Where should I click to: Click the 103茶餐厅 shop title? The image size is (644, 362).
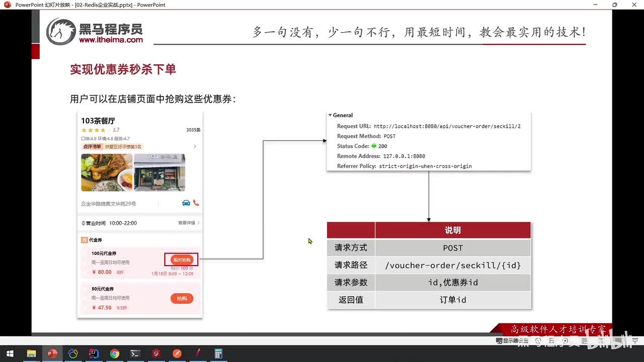click(98, 121)
